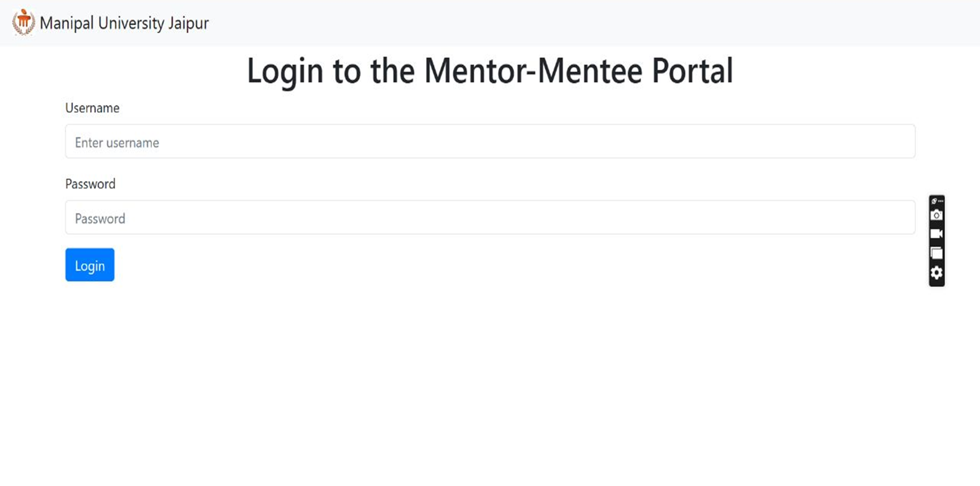Screen dimensions: 980x486
Task: Click the screenshot camera on the side toolbar
Action: point(937,214)
